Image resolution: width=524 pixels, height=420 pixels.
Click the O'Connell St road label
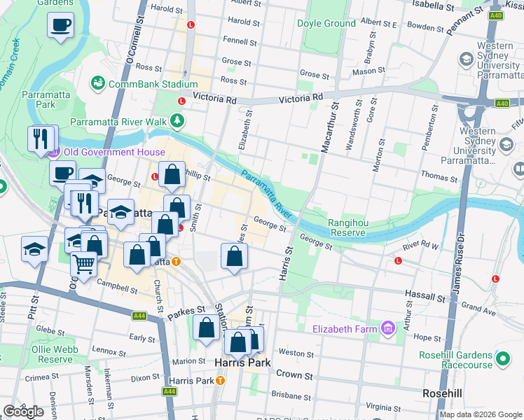pyautogui.click(x=136, y=39)
